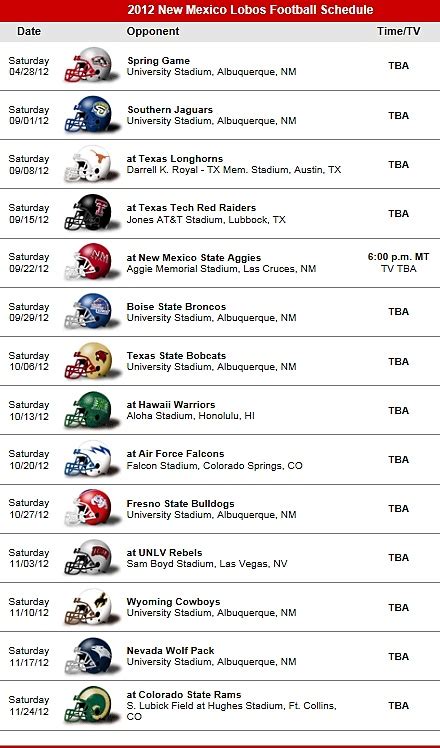Open the at Texas Longhorns link
This screenshot has width=440, height=748.
(x=175, y=158)
